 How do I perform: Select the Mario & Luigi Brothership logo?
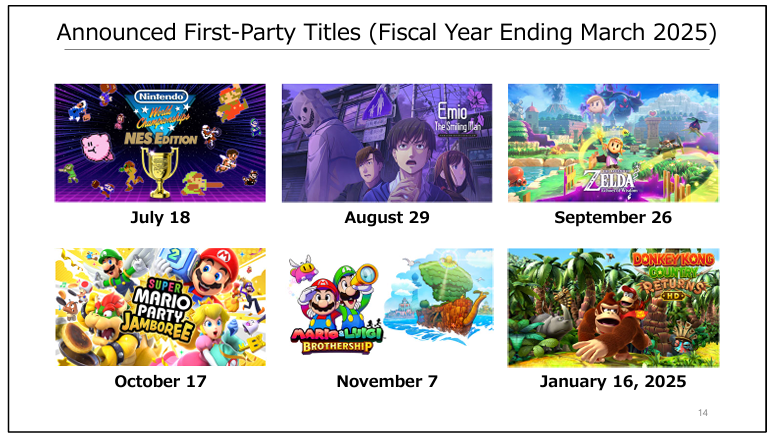point(336,340)
